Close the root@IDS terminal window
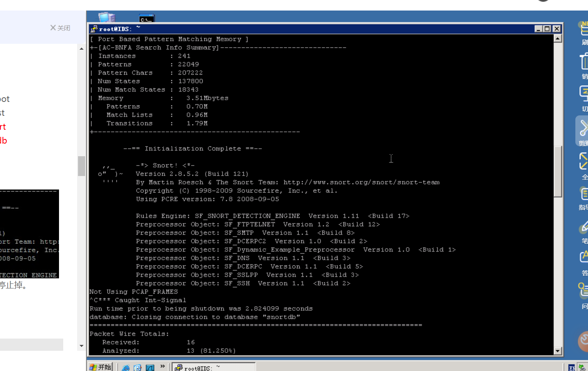588x371 pixels. (x=556, y=29)
